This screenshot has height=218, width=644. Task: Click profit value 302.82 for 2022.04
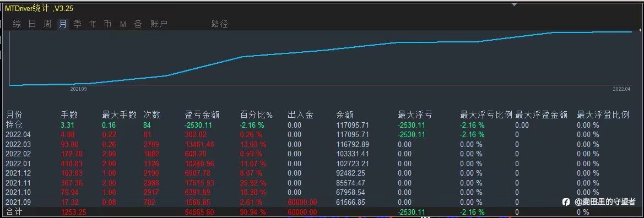(x=196, y=135)
